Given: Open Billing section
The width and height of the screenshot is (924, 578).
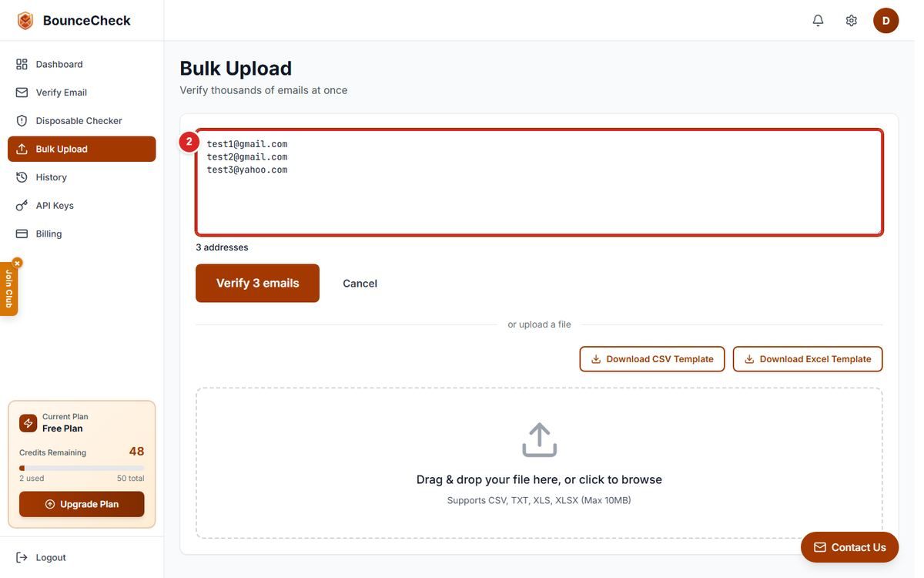Looking at the screenshot, I should point(82,234).
